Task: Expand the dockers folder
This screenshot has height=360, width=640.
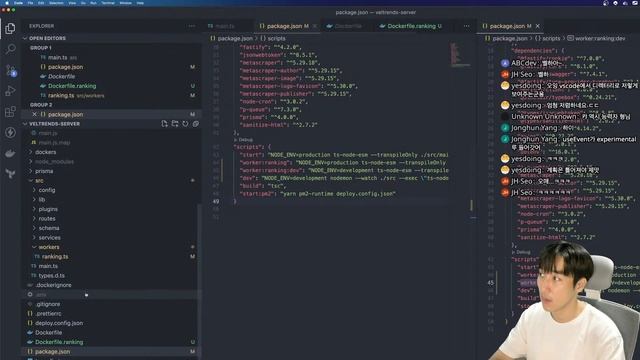Action: (x=45, y=152)
